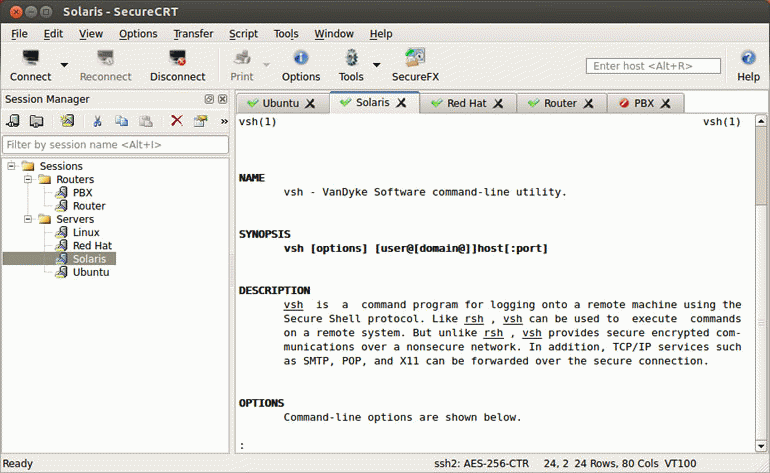Screen dimensions: 770x473
Task: Select the Linux session
Action: [86, 232]
